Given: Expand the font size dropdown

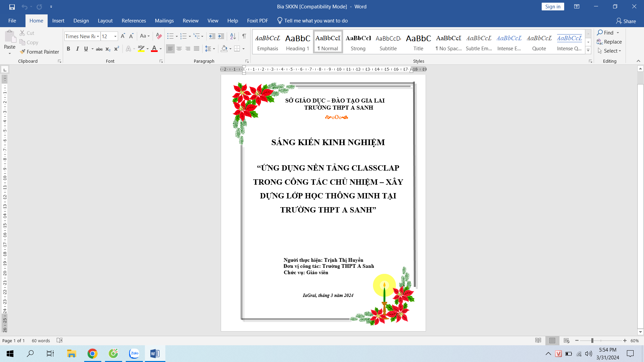Looking at the screenshot, I should 115,36.
